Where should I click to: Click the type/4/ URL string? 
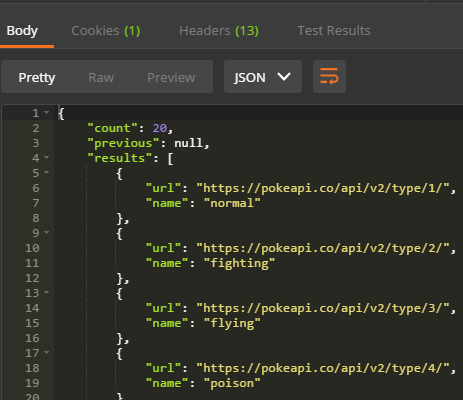tap(323, 368)
